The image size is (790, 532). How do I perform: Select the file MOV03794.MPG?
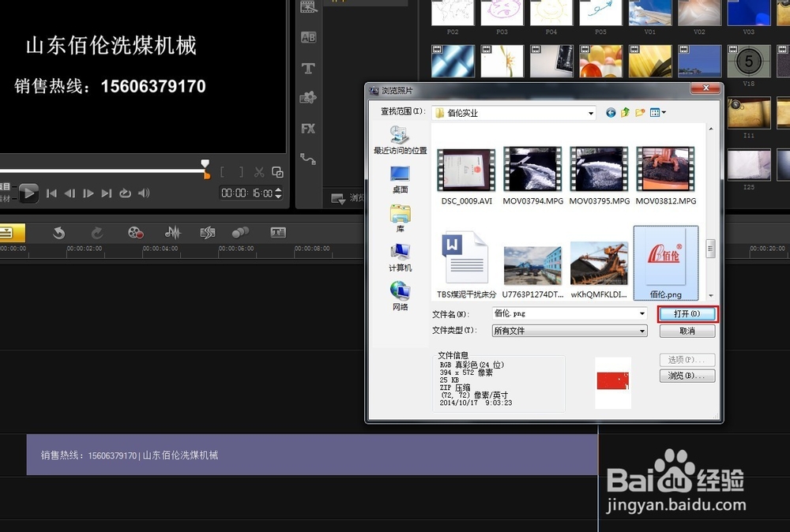[533, 176]
